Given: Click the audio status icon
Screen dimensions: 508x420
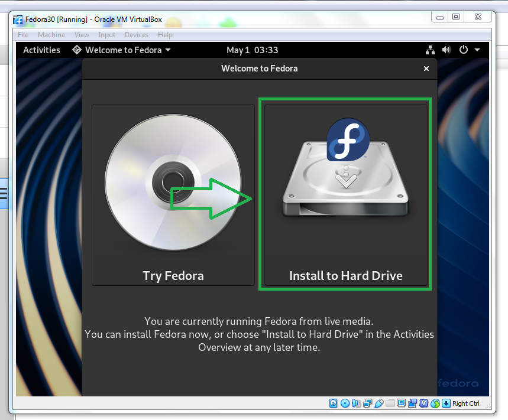Looking at the screenshot, I should point(356,403).
